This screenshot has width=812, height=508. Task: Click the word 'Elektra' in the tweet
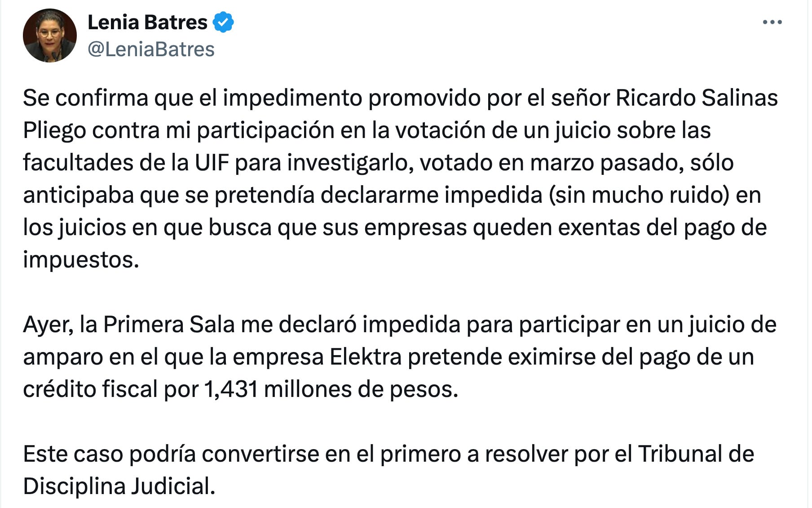(366, 357)
